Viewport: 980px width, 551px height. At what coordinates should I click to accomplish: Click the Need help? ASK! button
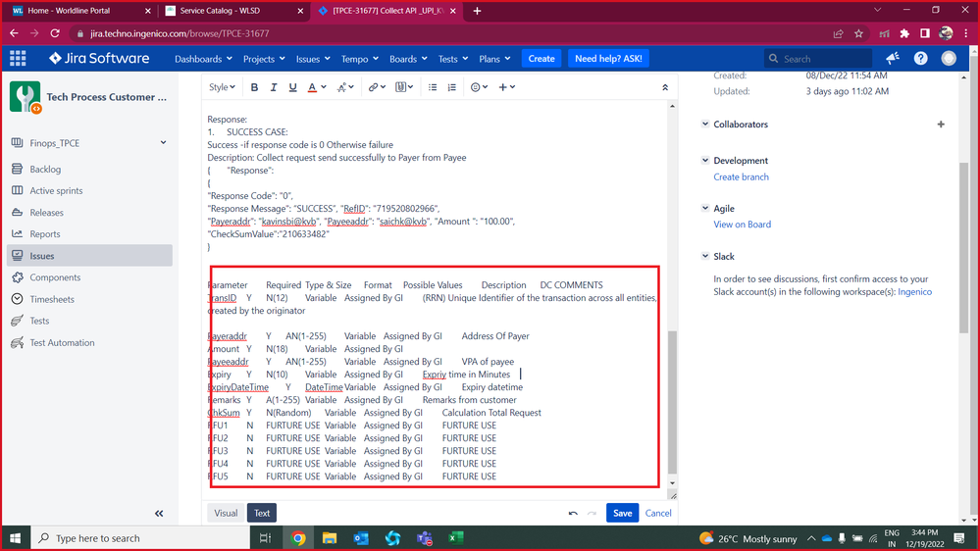(608, 59)
